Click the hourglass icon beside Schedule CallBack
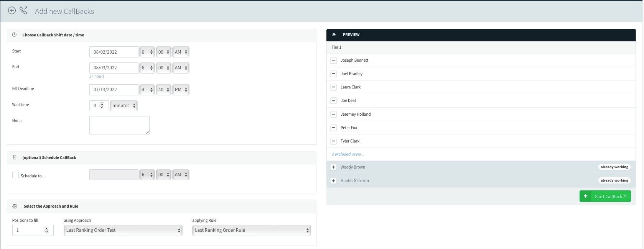The width and height of the screenshot is (644, 249). pos(14,157)
